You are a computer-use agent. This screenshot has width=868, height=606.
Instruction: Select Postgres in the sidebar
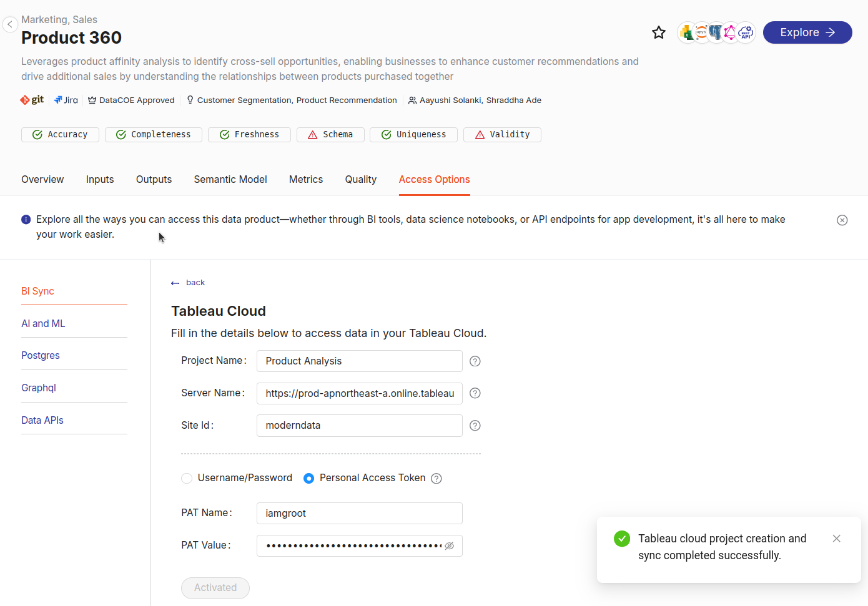click(x=41, y=356)
